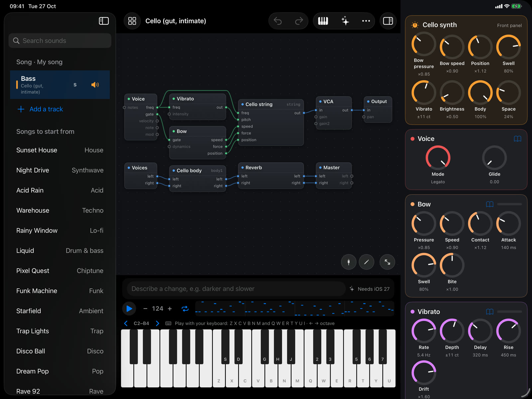532x399 pixels.
Task: Shift keyboard range down an octave
Action: tap(126, 323)
